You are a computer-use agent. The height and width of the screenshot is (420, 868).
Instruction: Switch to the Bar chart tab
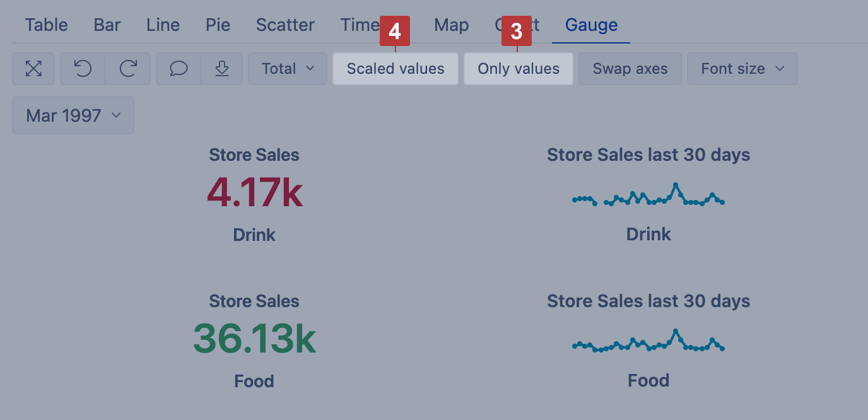(x=107, y=25)
